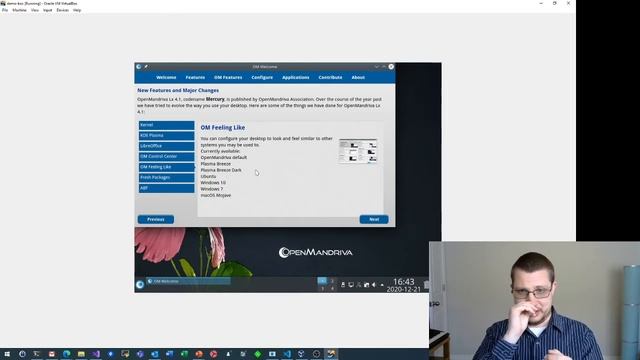Switch to the Configure tab
This screenshot has height=360, width=640.
[x=262, y=77]
